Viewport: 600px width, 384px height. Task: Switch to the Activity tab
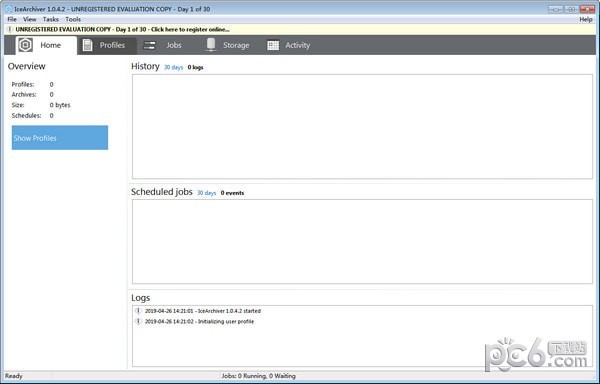click(289, 45)
